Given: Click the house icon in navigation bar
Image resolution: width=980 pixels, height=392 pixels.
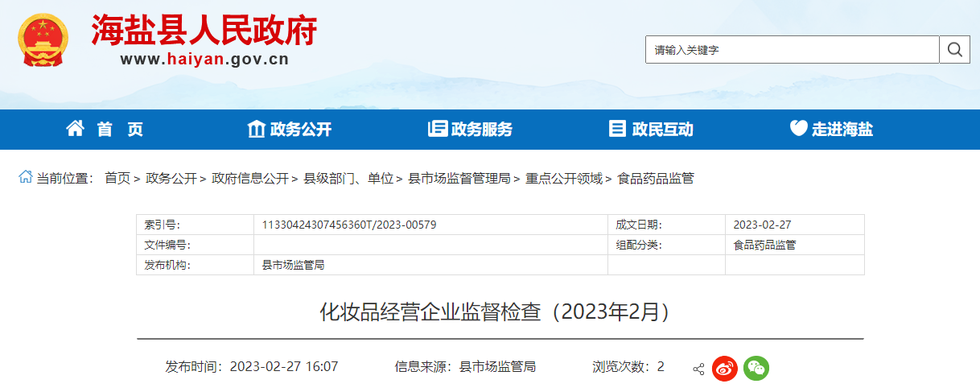Looking at the screenshot, I should [75, 128].
